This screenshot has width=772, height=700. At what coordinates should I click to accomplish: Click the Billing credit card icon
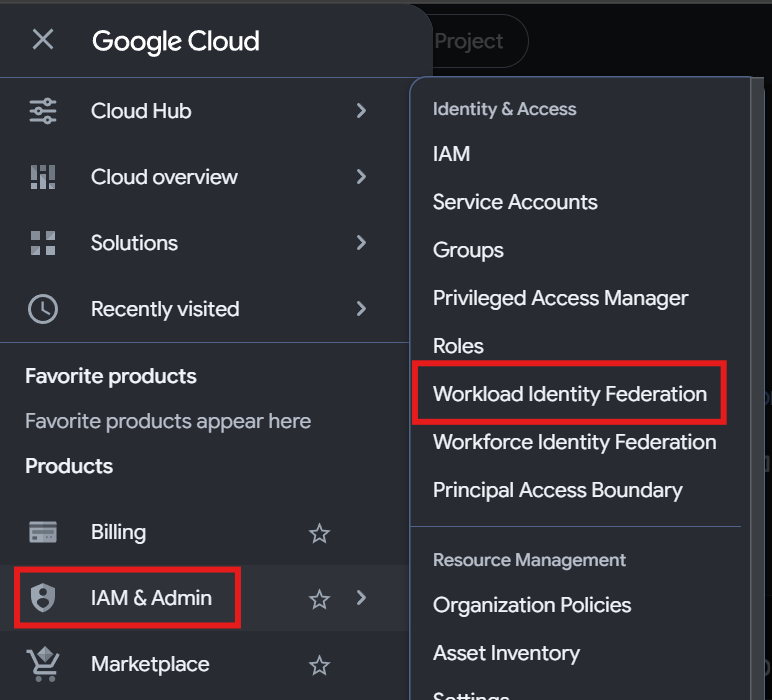[43, 532]
